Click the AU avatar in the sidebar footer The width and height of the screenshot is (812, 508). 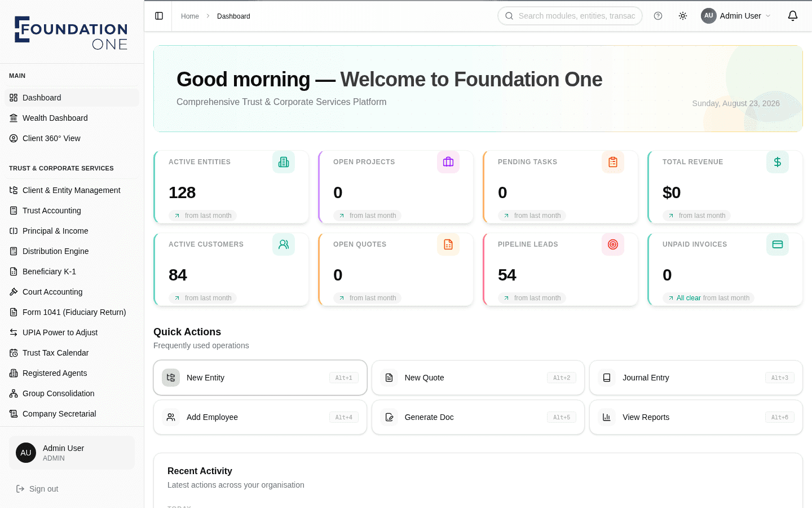click(26, 453)
